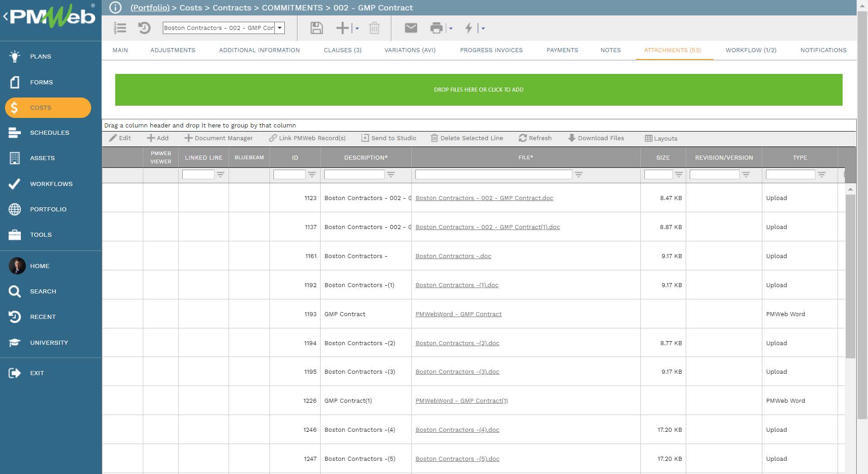Send attachment to Studio

(x=389, y=138)
